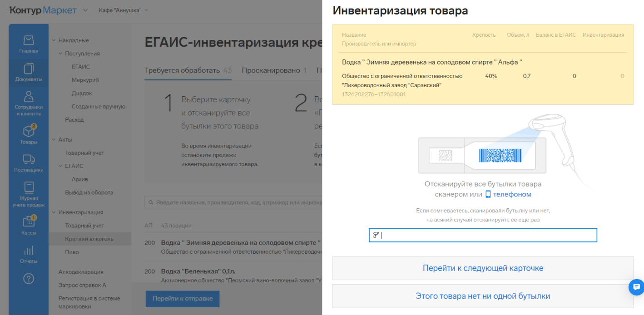Open Документы section icon
This screenshot has width=644, height=315.
[x=29, y=72]
